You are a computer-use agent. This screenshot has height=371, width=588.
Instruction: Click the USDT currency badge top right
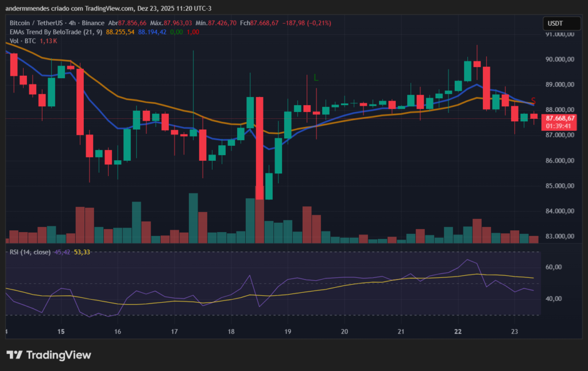click(562, 24)
